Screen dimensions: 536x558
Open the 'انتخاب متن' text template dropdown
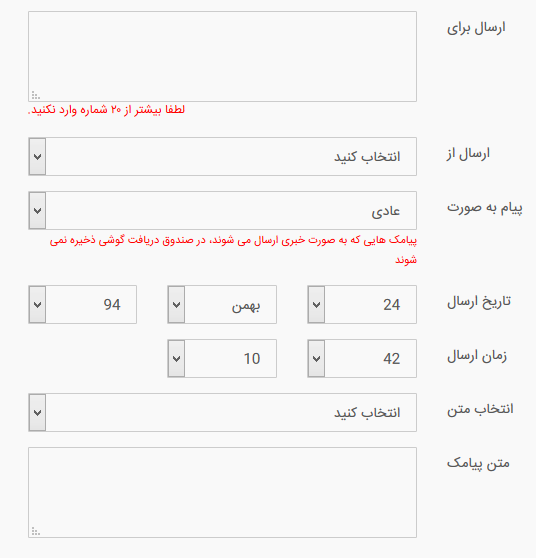pyautogui.click(x=222, y=413)
